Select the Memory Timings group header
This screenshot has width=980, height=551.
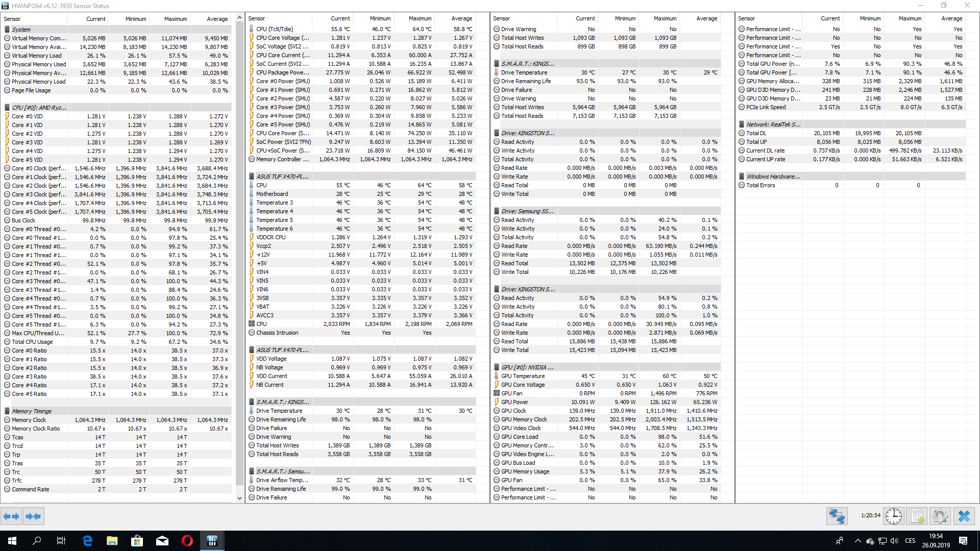point(32,411)
